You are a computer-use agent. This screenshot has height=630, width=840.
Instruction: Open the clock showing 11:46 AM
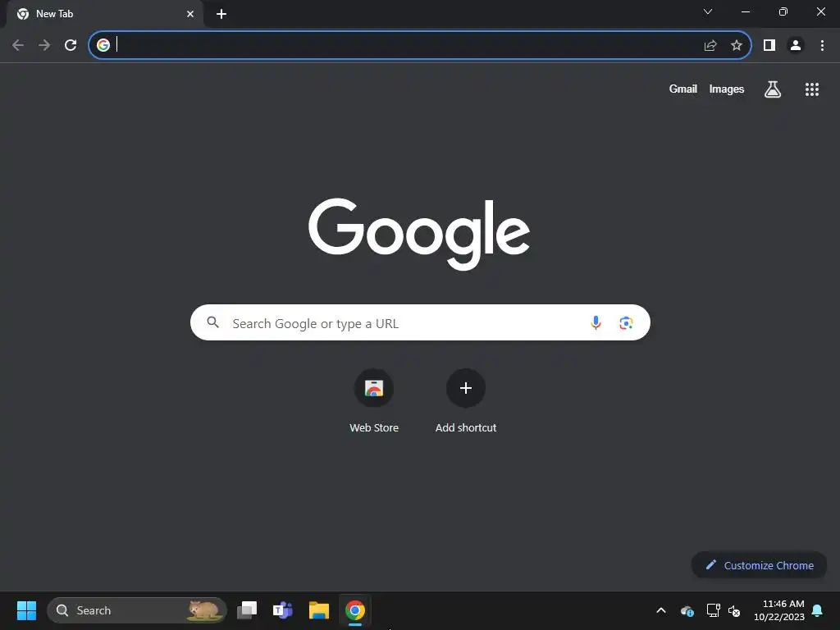click(x=779, y=610)
